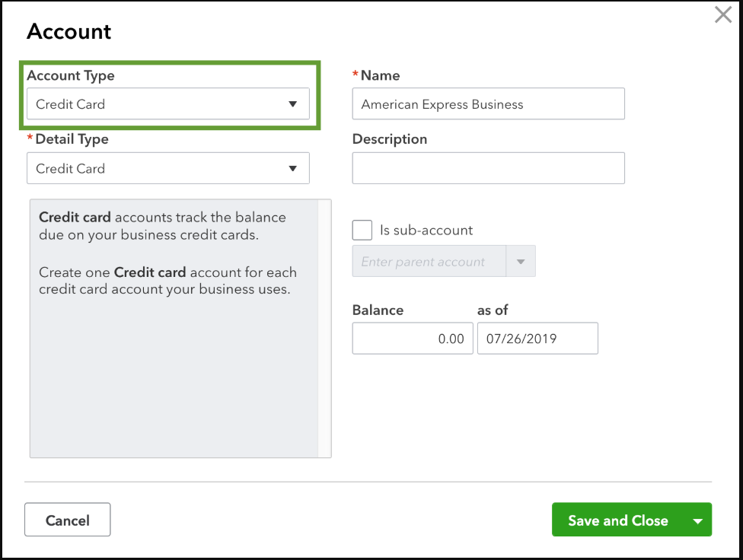Click the Name field with American Express Business
This screenshot has width=743, height=560.
(x=488, y=104)
